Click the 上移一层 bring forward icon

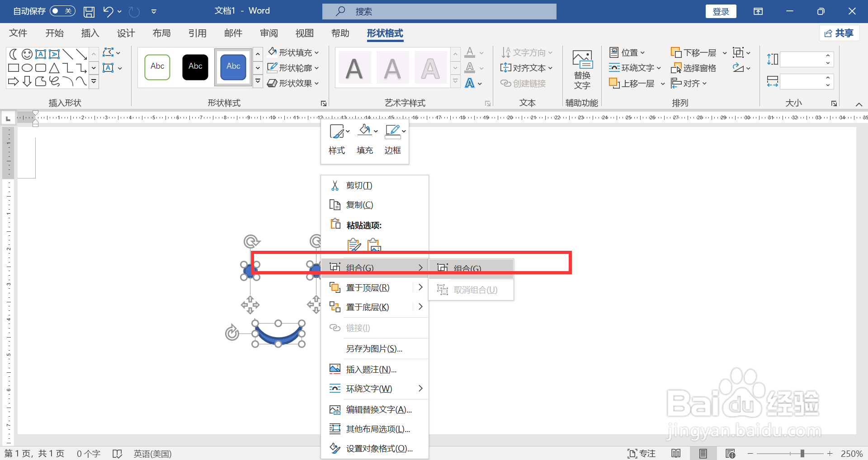click(x=631, y=83)
